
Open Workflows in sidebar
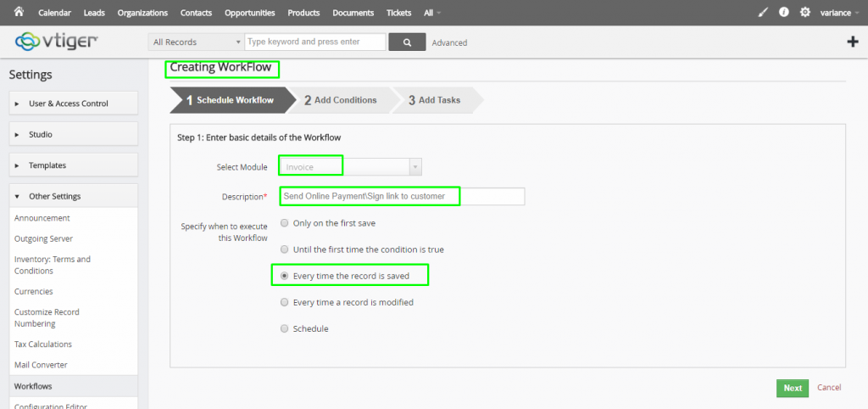[74, 386]
